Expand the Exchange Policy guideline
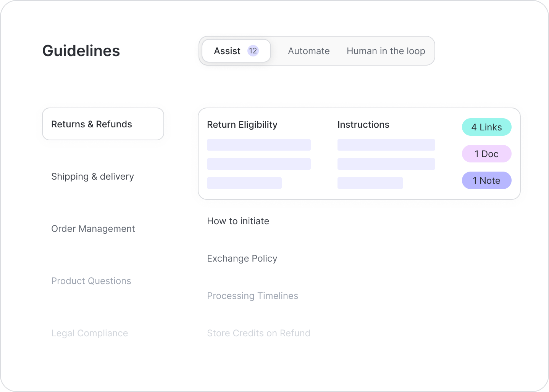 242,259
